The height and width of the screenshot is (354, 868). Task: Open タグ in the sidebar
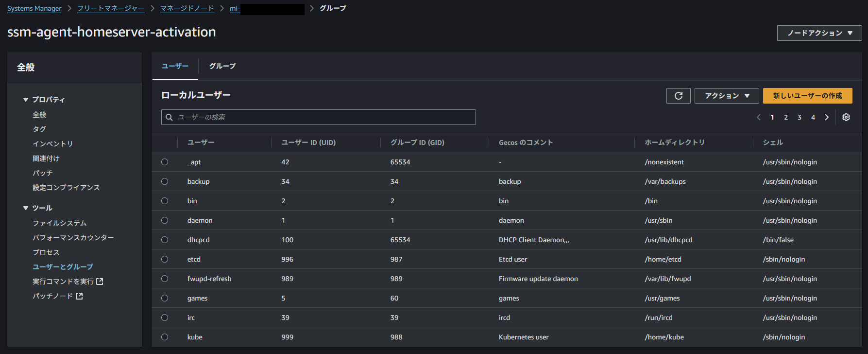coord(39,129)
